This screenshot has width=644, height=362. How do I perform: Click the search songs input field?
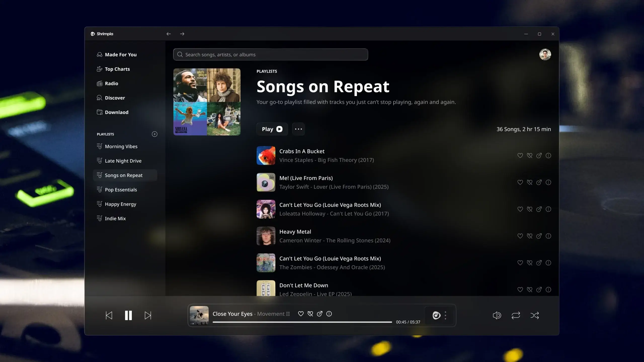tap(270, 55)
